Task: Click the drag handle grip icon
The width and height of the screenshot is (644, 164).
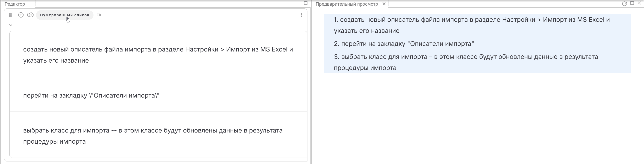Action: click(10, 15)
